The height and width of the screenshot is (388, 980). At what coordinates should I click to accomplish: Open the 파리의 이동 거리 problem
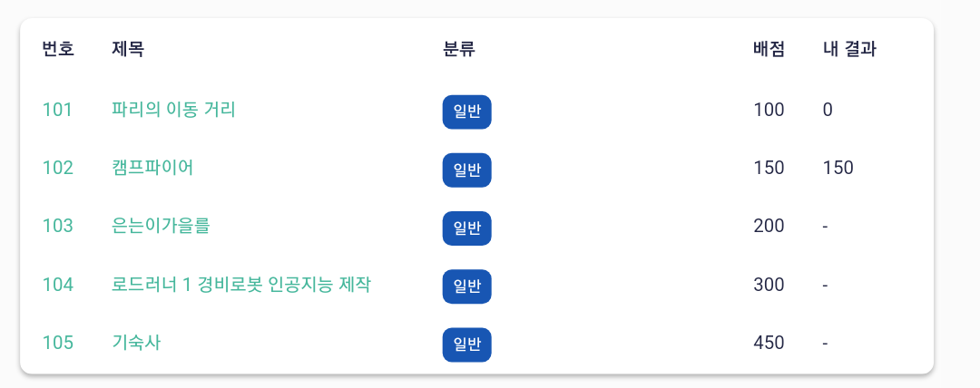click(x=173, y=110)
